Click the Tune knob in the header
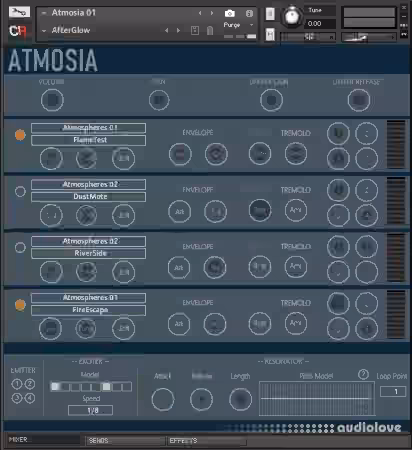The image size is (412, 450). [292, 16]
